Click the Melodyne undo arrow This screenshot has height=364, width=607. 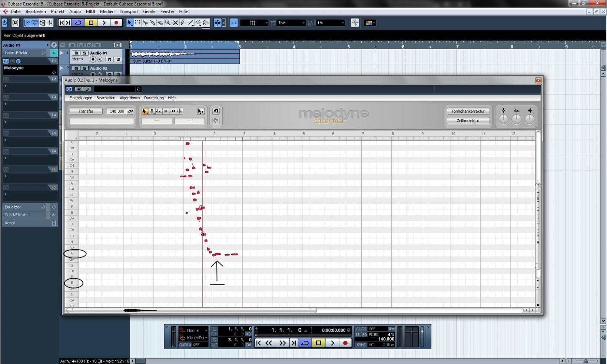tap(216, 111)
